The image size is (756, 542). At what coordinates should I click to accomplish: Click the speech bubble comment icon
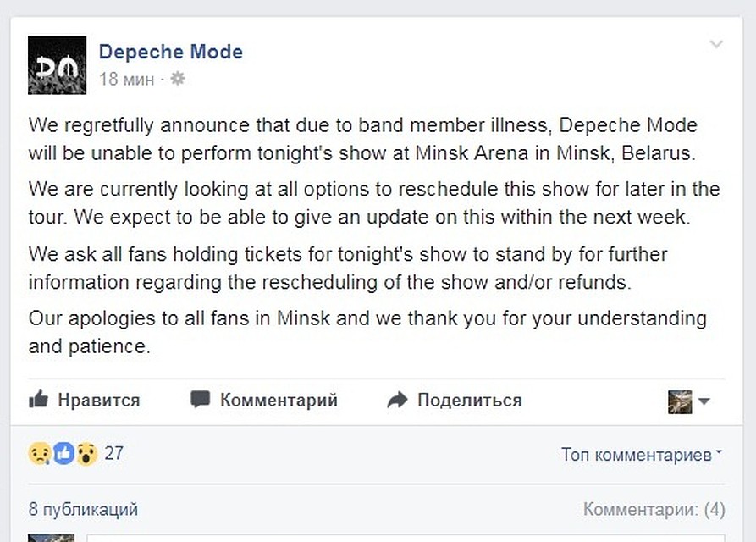(200, 399)
